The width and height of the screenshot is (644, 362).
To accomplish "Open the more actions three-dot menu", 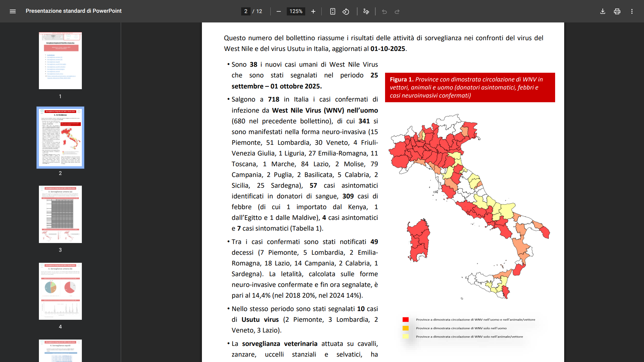I will (x=632, y=11).
